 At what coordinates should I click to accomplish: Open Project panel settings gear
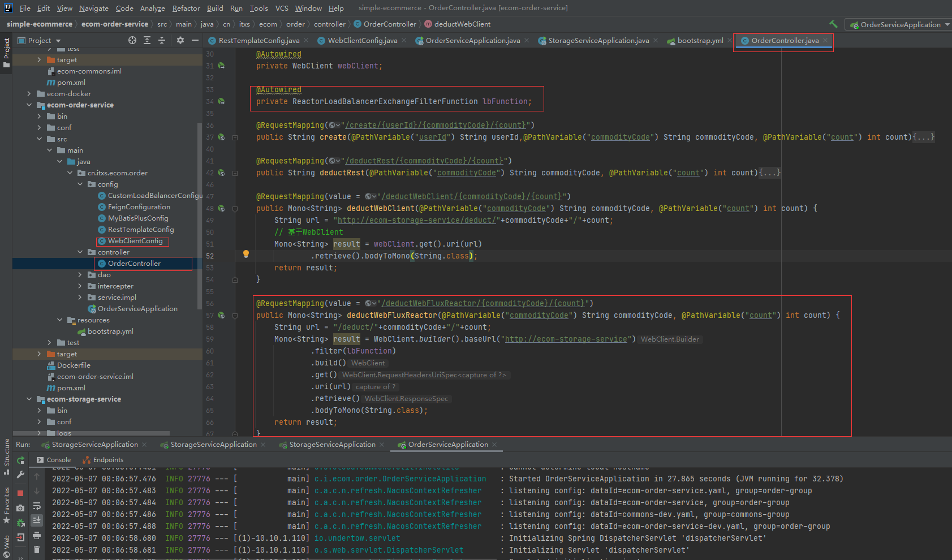pos(180,40)
